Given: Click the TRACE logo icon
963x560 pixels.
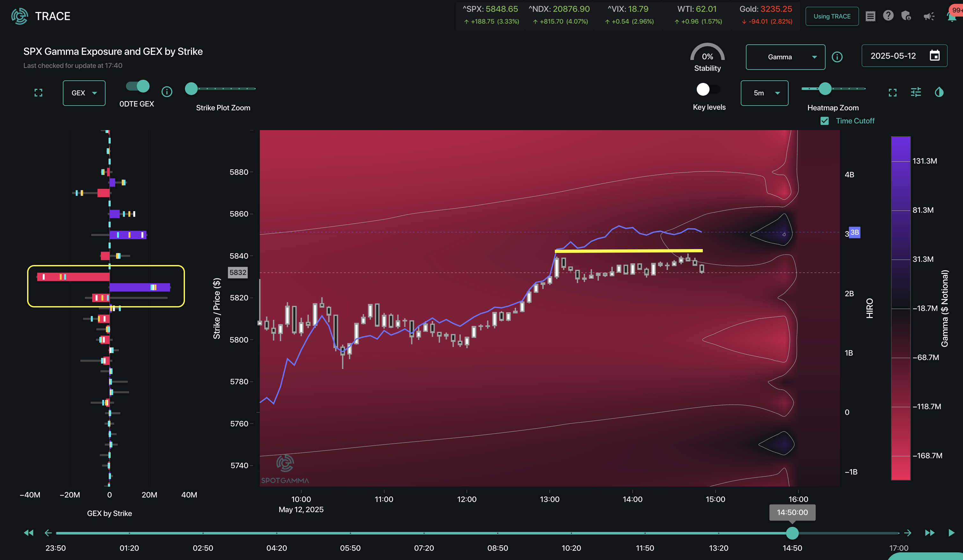Looking at the screenshot, I should (19, 16).
